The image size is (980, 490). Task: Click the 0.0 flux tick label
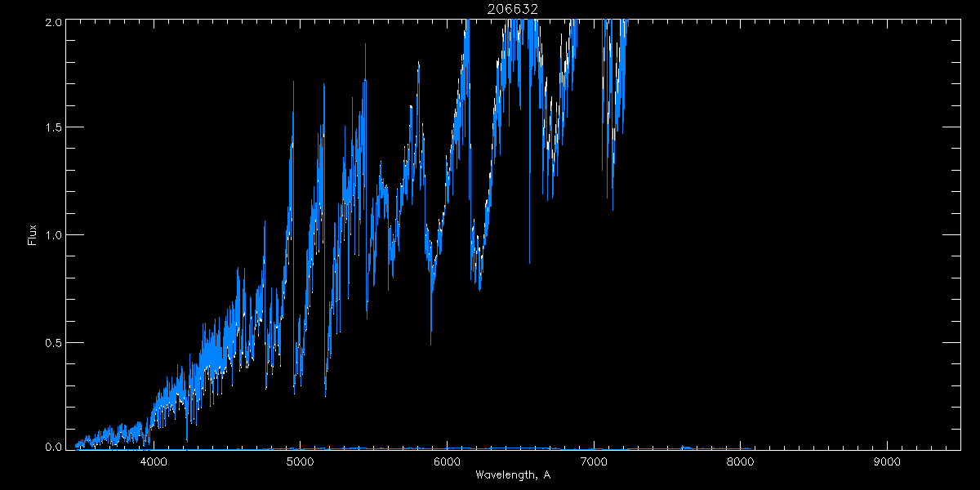tap(52, 448)
